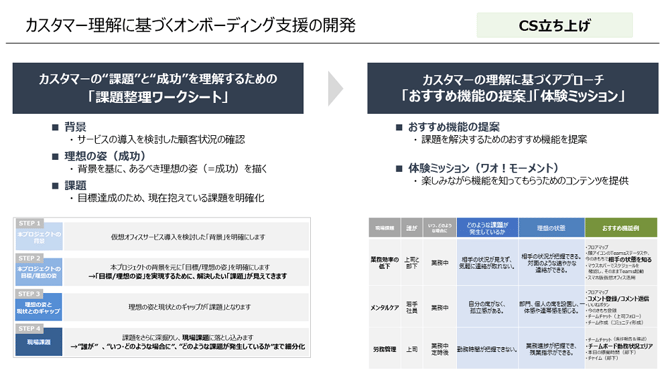The width and height of the screenshot is (670, 376).
Task: Click the 労務管理 row label
Action: [385, 349]
